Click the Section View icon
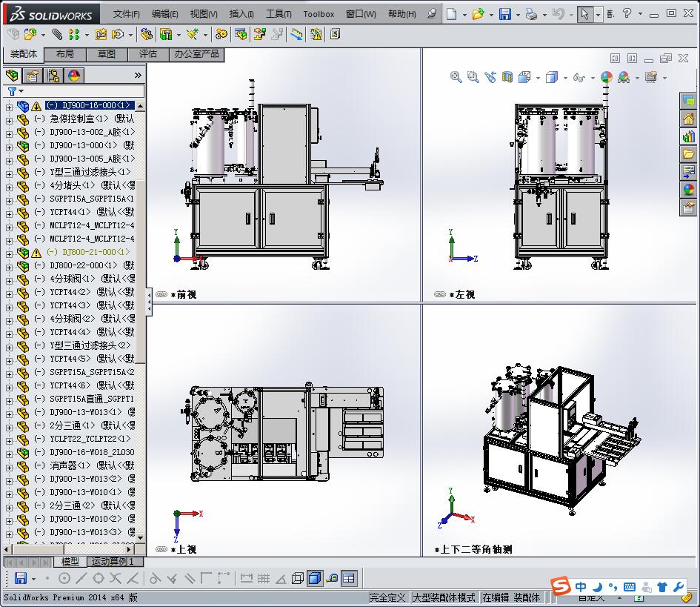The width and height of the screenshot is (700, 607). pyautogui.click(x=507, y=77)
